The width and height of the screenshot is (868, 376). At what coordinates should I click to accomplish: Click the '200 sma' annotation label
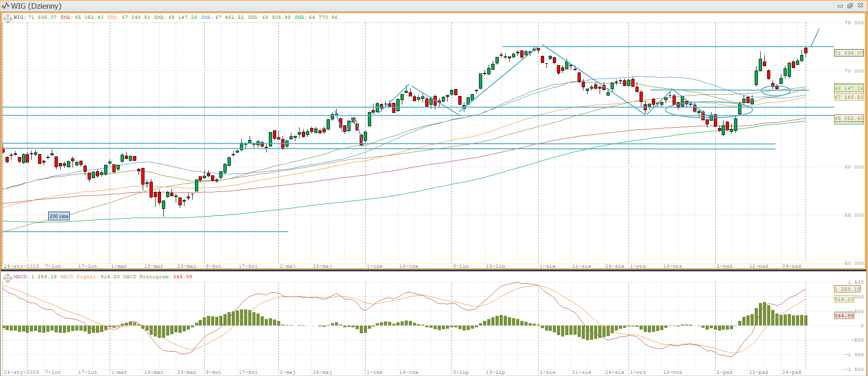coord(59,216)
